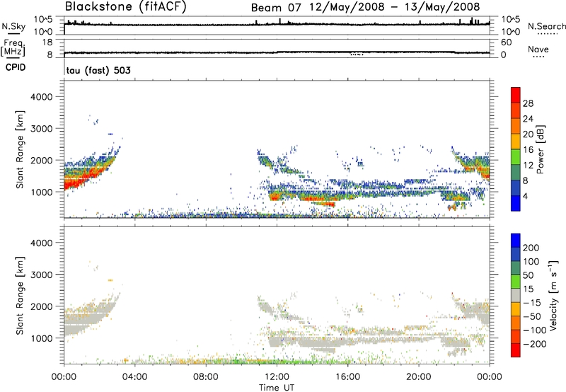
Task: Click the 'Slant Range [km]' label of the power panel
Action: [x=20, y=149]
